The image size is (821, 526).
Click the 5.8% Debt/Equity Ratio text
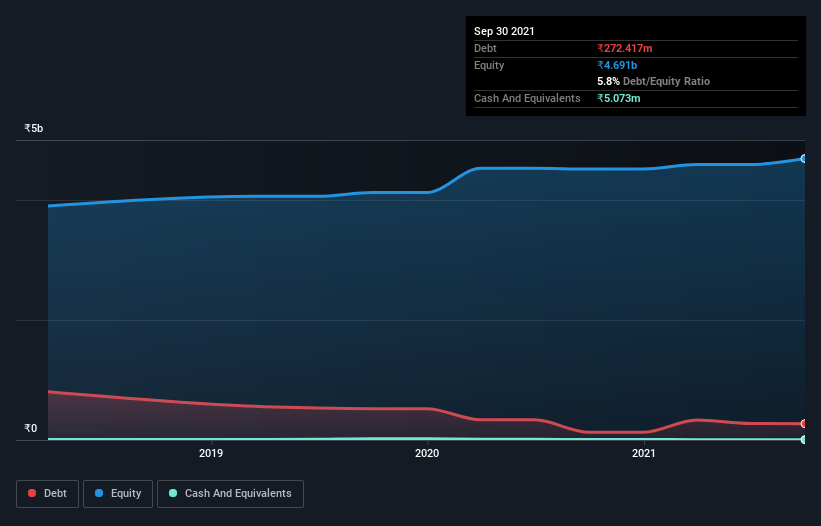(653, 81)
